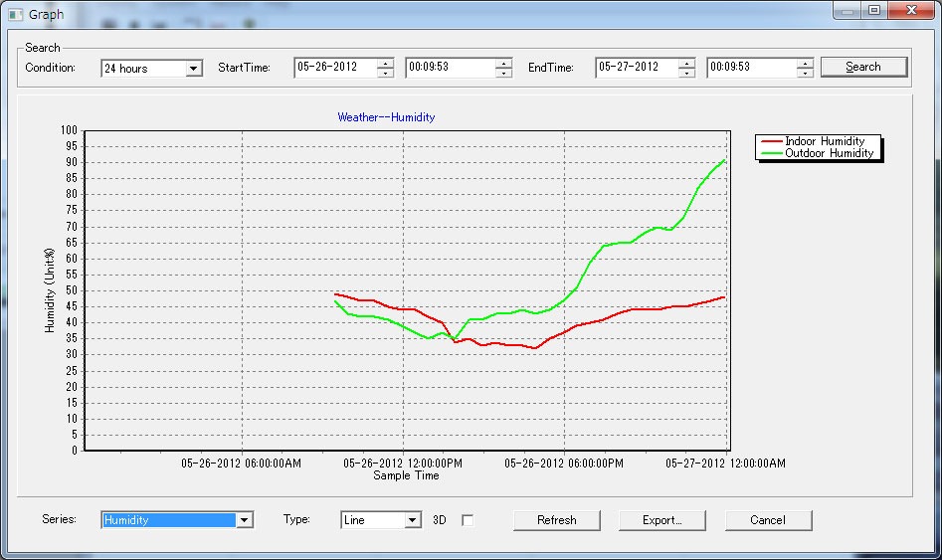The height and width of the screenshot is (560, 942).
Task: Increase StartTime date with up arrow
Action: 386,63
